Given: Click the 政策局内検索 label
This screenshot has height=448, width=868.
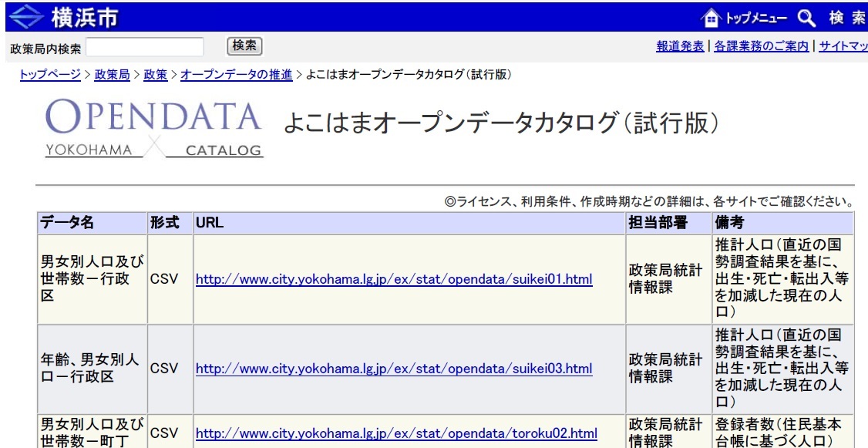Looking at the screenshot, I should click(x=45, y=49).
